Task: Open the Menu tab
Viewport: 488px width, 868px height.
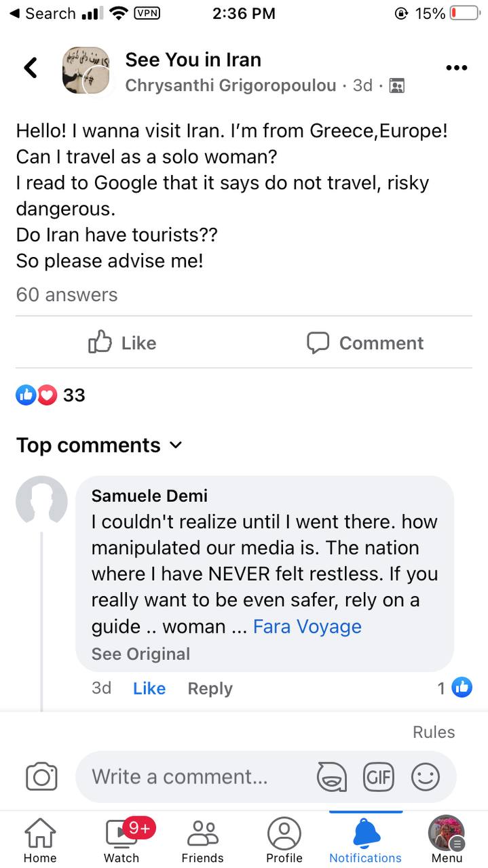Action: 447,841
